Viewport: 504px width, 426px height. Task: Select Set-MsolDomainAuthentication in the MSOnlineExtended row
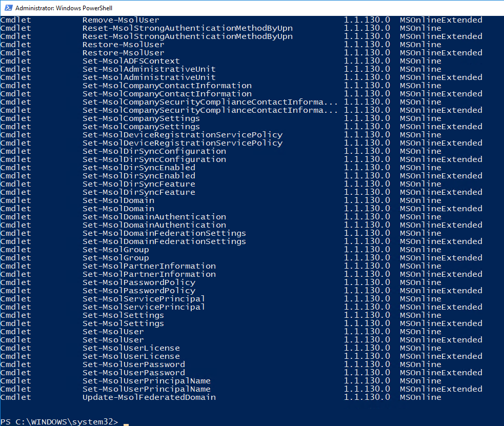pos(154,225)
